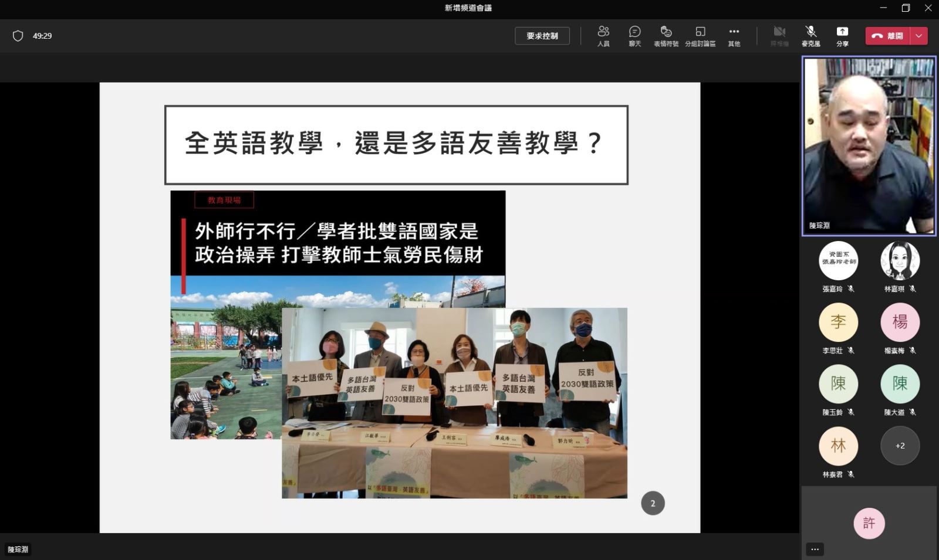The width and height of the screenshot is (939, 560).
Task: Select the 李思壯 participant avatar
Action: click(838, 322)
